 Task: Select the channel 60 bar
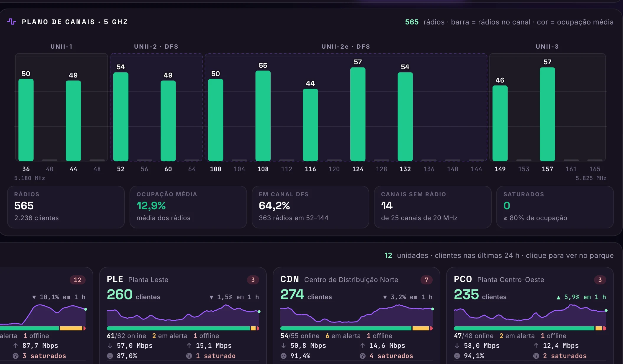(x=168, y=121)
